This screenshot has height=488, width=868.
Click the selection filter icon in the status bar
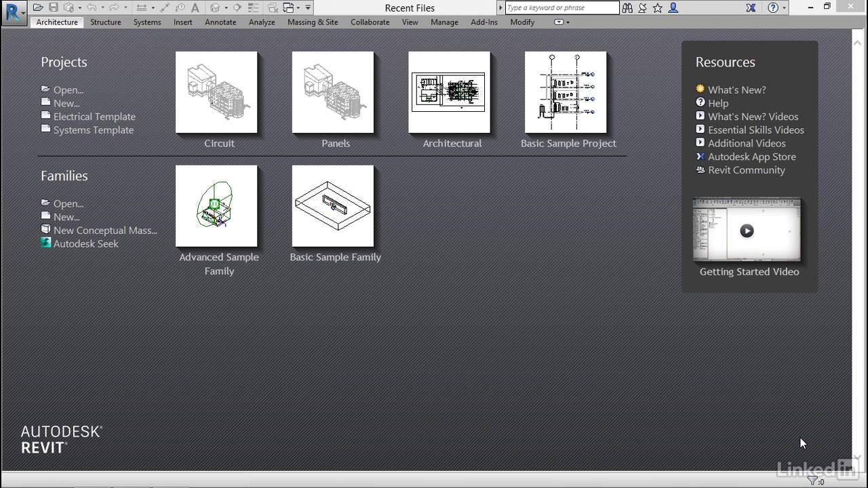coord(813,481)
